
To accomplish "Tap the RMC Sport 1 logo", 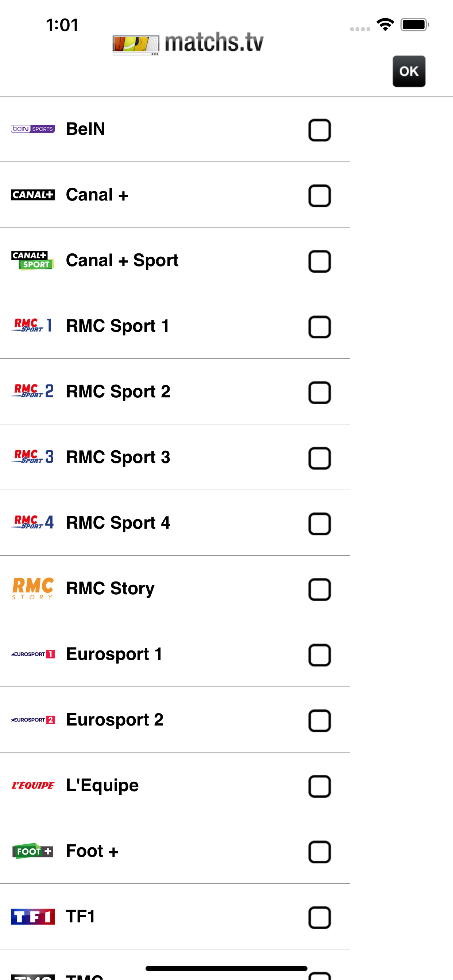I will [33, 326].
